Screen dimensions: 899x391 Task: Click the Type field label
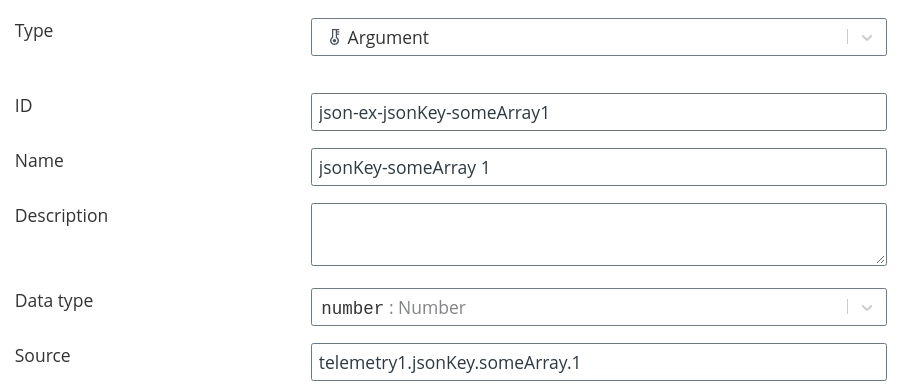34,31
